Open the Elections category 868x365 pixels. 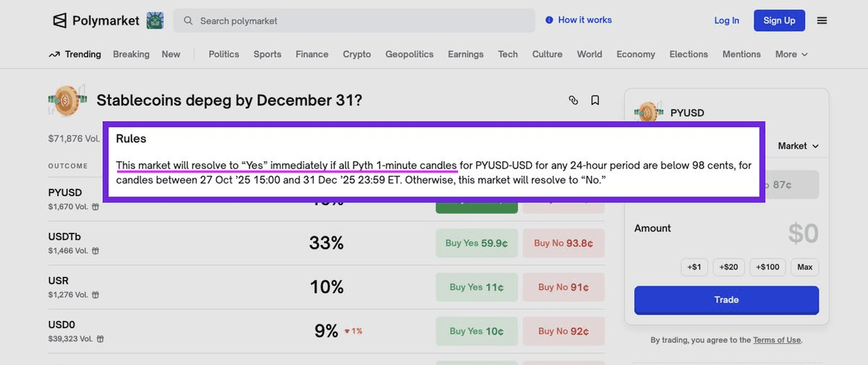689,54
